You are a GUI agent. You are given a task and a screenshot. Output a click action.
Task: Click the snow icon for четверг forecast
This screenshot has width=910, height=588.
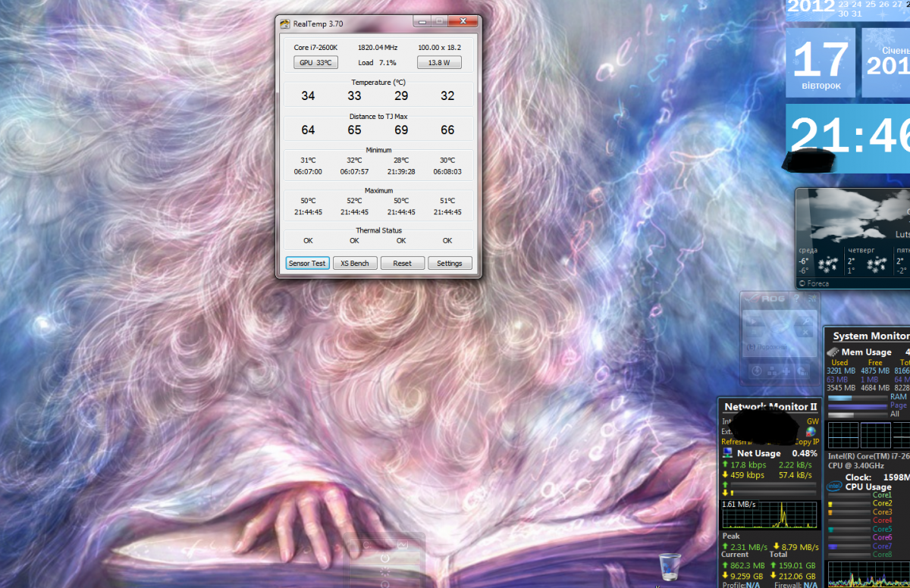877,264
